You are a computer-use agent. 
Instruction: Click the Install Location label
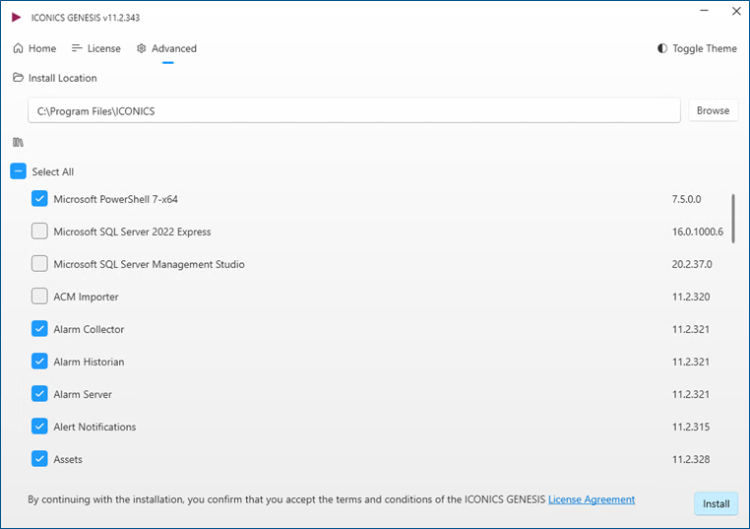62,78
